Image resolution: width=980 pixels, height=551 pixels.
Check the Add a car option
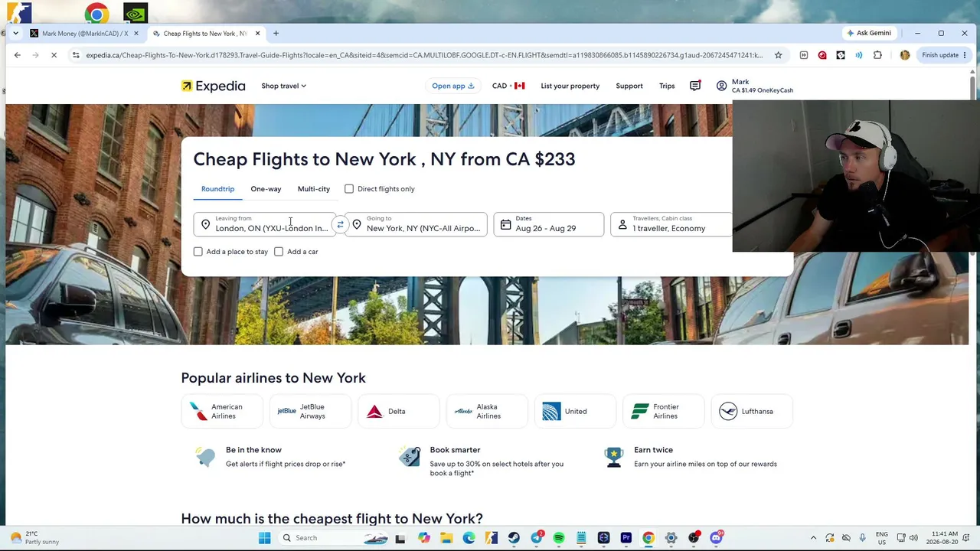[279, 252]
